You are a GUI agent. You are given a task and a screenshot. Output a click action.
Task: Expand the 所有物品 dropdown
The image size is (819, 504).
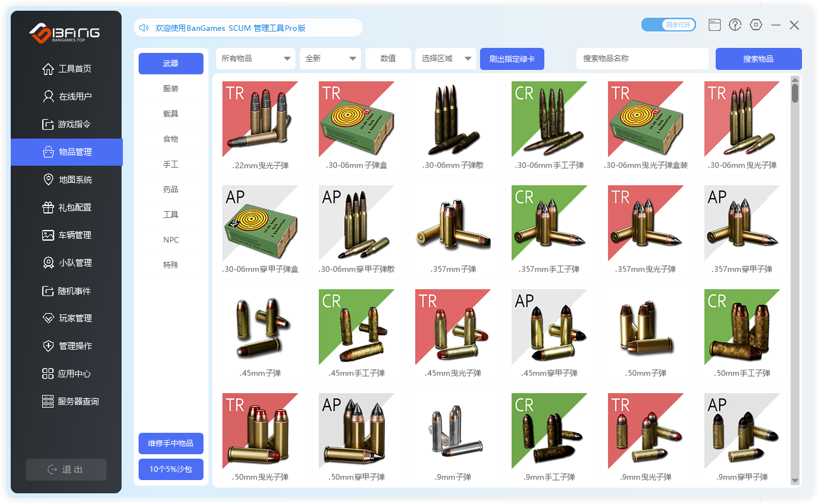click(x=255, y=59)
